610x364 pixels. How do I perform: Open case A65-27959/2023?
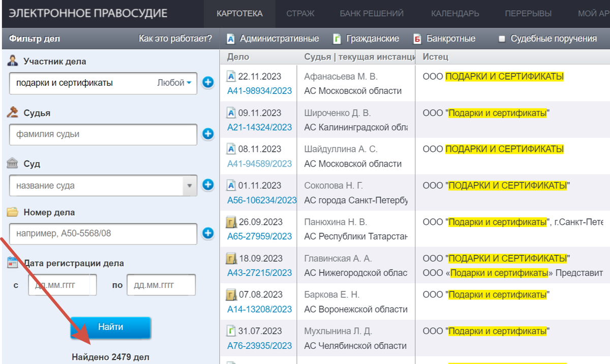point(259,236)
